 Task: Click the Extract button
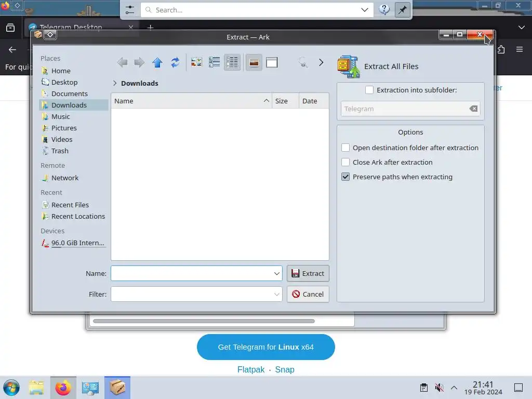click(308, 273)
